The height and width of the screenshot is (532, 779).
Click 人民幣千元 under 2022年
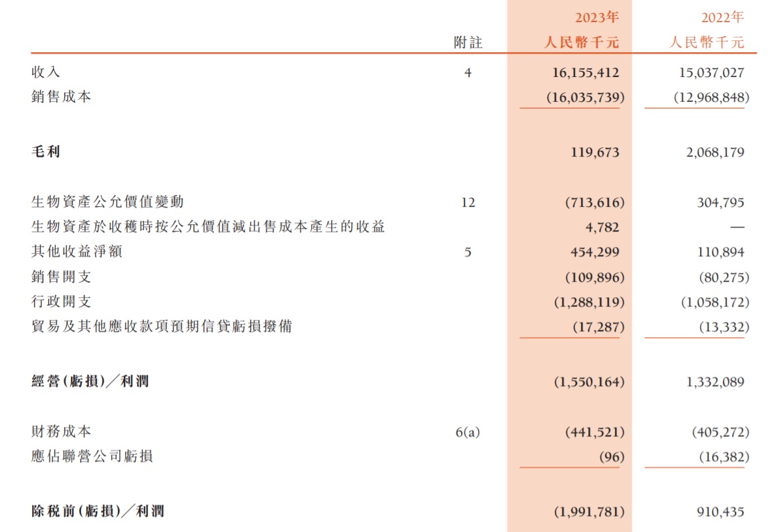click(707, 43)
